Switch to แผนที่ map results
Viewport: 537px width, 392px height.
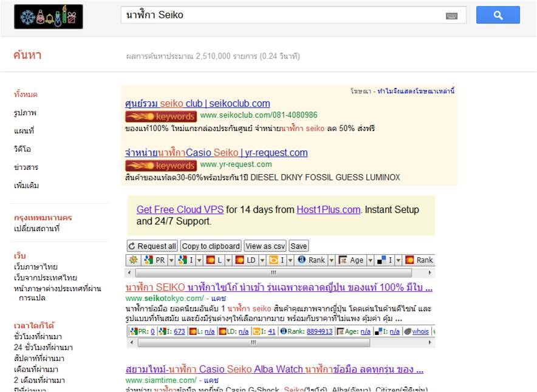point(24,131)
